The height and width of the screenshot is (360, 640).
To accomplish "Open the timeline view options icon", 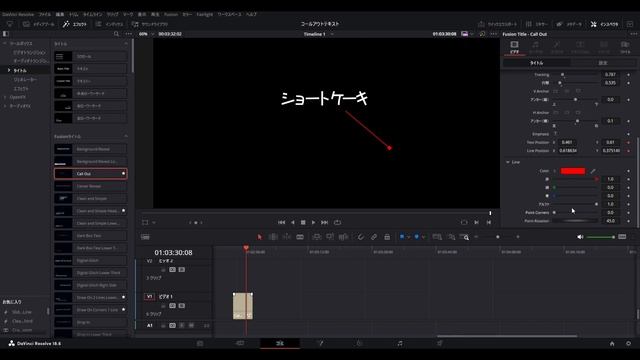I will (x=145, y=237).
